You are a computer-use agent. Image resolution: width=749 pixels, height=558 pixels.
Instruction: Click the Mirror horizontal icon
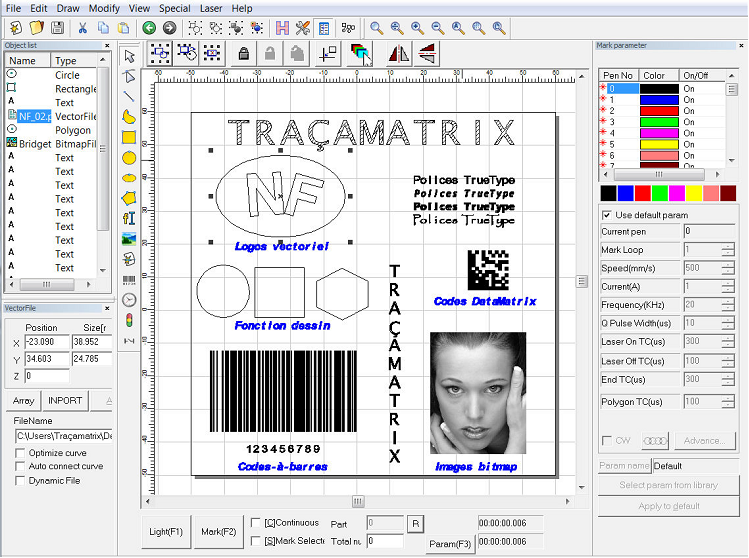click(x=398, y=53)
